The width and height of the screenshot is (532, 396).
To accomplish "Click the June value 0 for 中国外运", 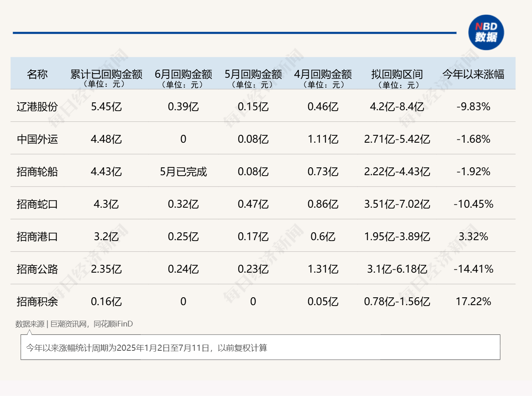I will (x=183, y=139).
